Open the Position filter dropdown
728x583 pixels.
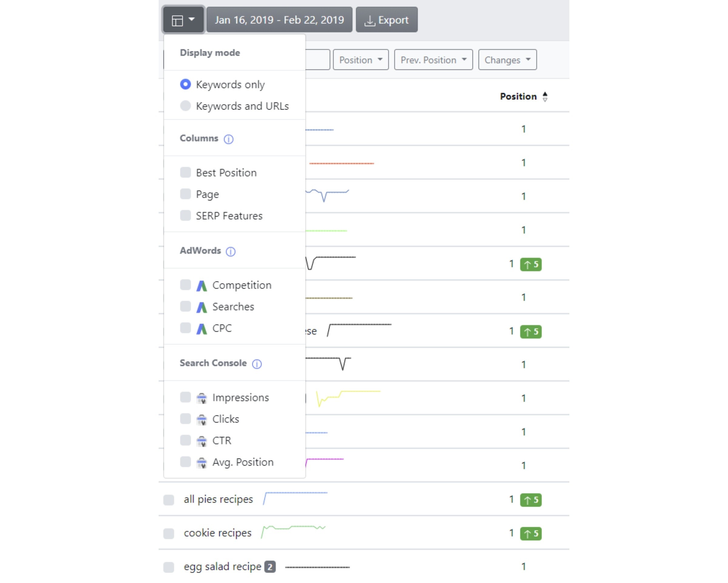click(x=361, y=60)
